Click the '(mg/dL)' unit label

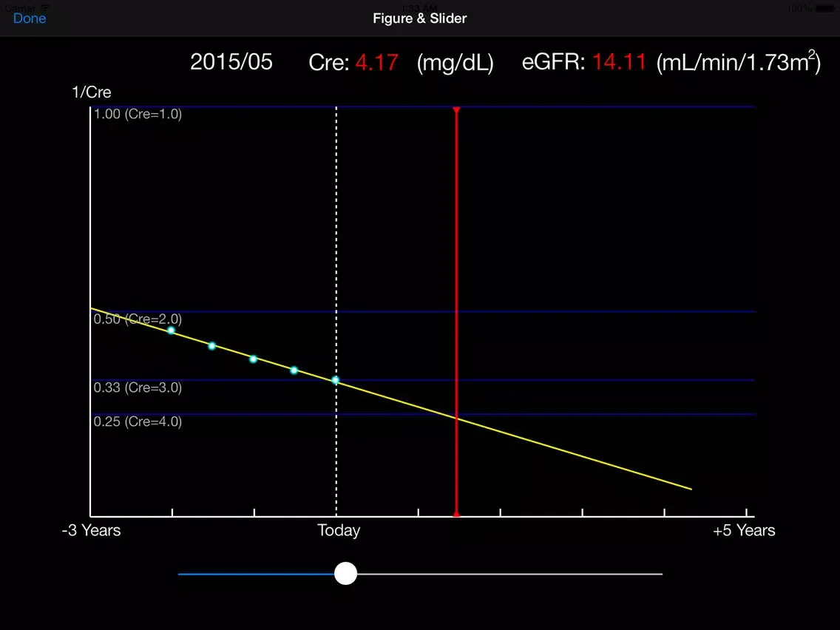[x=455, y=63]
